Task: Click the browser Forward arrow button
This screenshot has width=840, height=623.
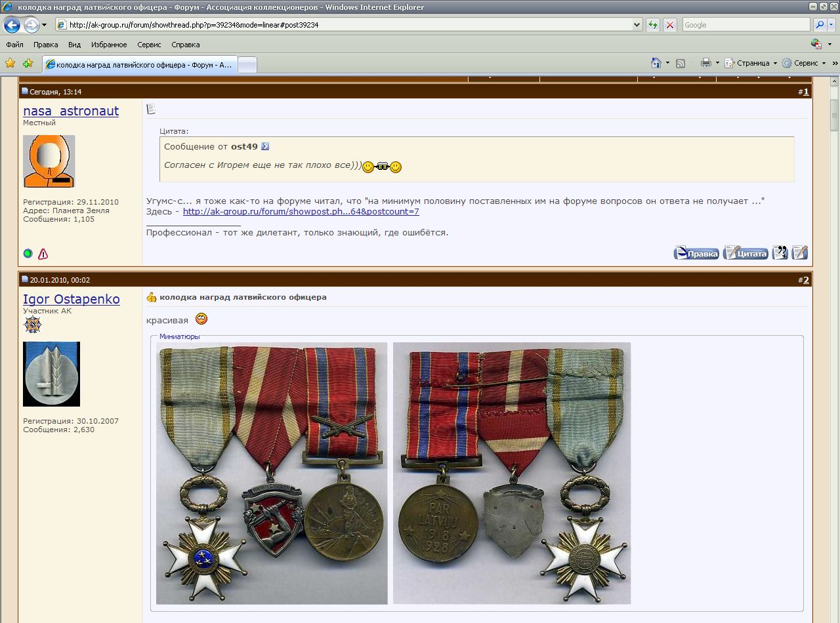Action: [x=31, y=26]
